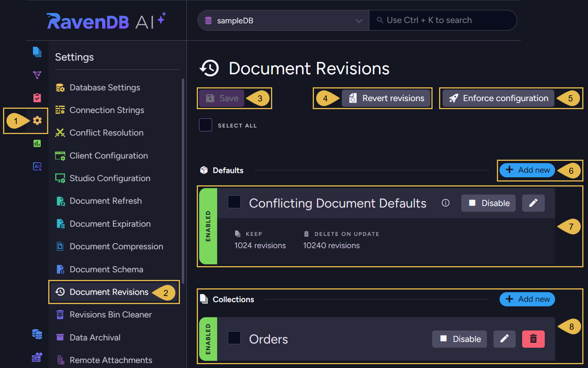Add new Collections configuration
Image resolution: width=588 pixels, height=368 pixels.
pyautogui.click(x=527, y=299)
